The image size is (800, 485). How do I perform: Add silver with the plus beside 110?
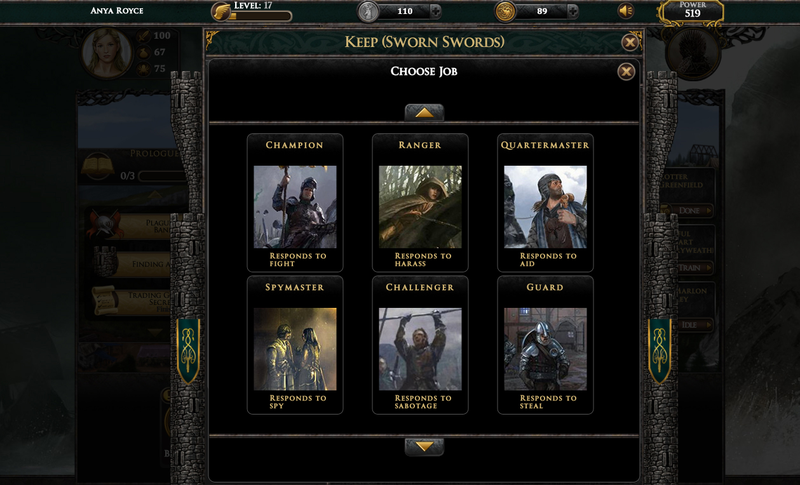tap(436, 11)
